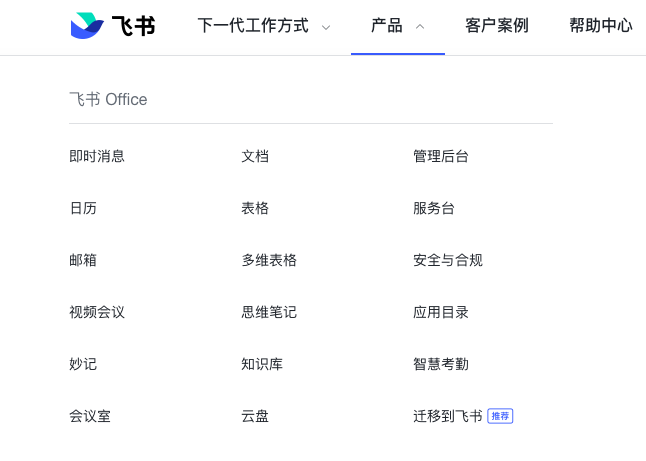Select 服务台 in the product list

[434, 208]
